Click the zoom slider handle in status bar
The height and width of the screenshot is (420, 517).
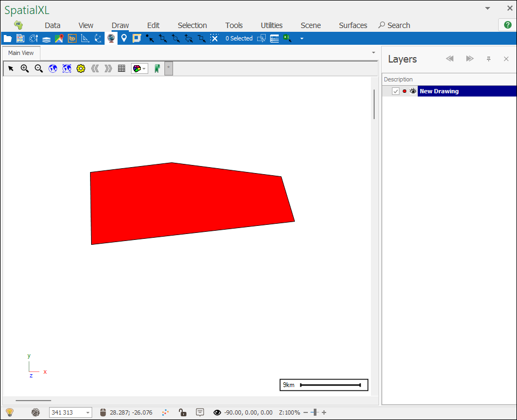pyautogui.click(x=314, y=412)
